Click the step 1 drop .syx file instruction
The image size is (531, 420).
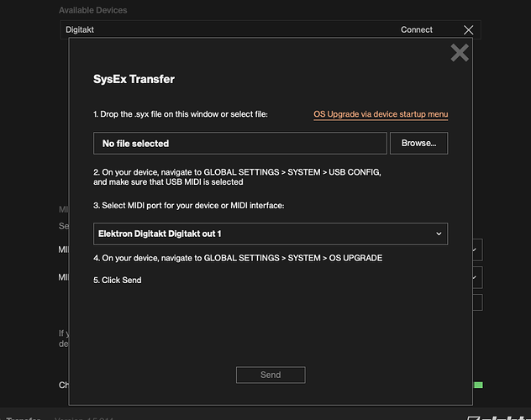click(x=181, y=114)
